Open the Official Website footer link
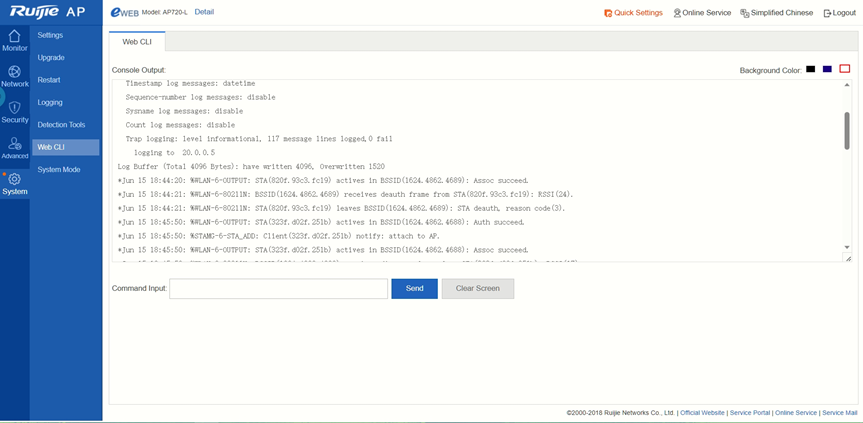 702,412
